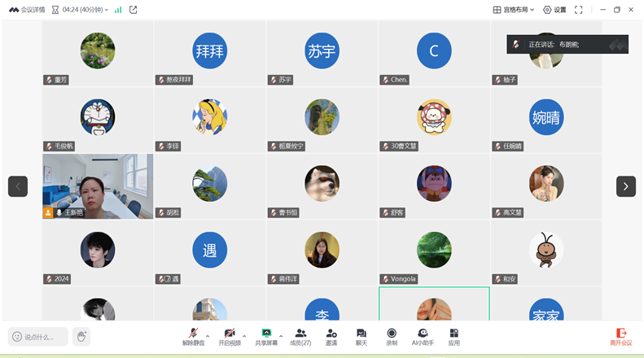The image size is (644, 358).
Task: Go to the next page of participants
Action: [625, 186]
